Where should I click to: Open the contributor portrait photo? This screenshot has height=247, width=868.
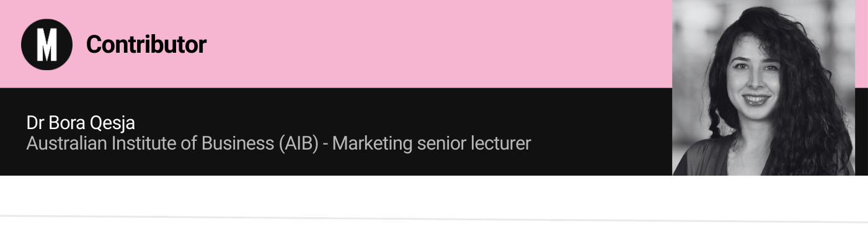[x=763, y=88]
